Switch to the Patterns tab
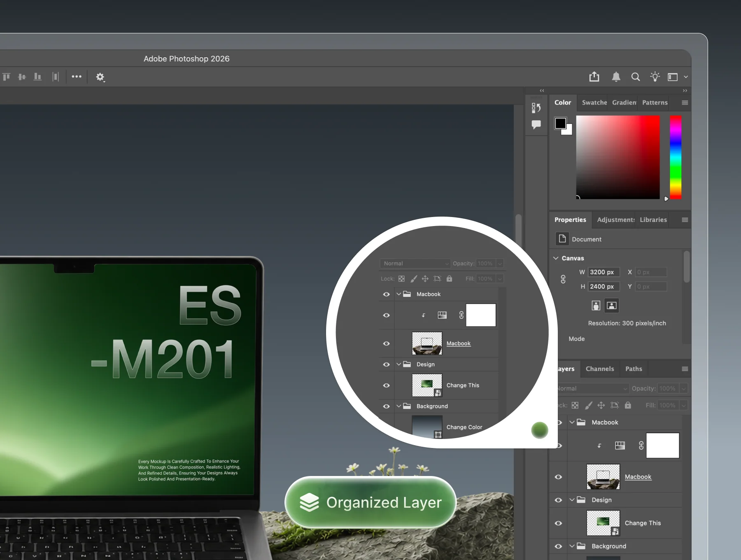The image size is (741, 560). 655,103
